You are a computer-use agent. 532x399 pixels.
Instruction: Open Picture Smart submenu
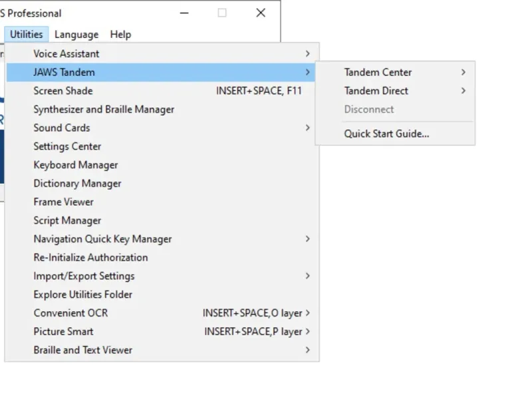[x=63, y=332]
